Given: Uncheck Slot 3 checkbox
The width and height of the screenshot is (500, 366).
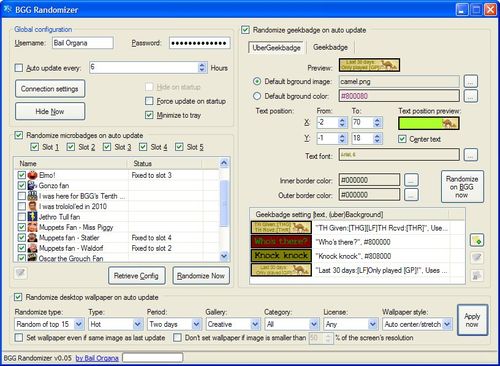Looking at the screenshot, I should (107, 147).
